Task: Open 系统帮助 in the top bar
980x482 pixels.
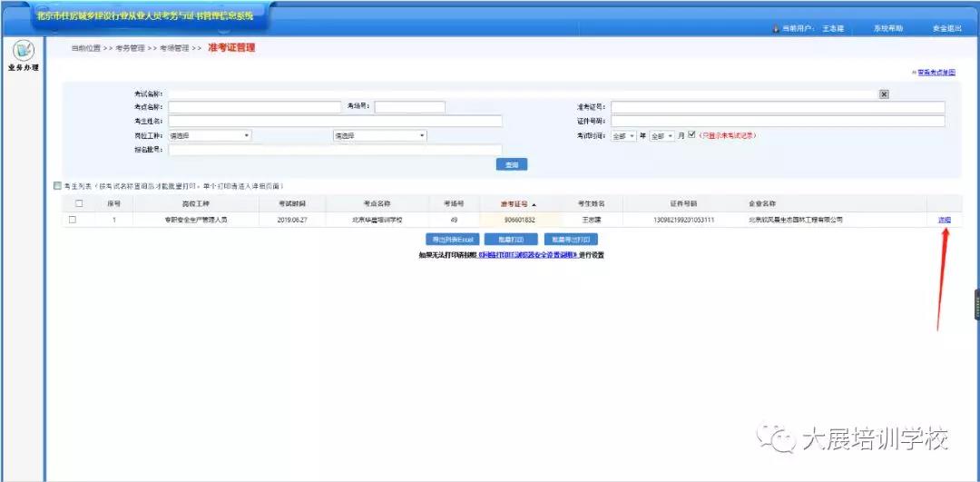Action: (x=887, y=29)
